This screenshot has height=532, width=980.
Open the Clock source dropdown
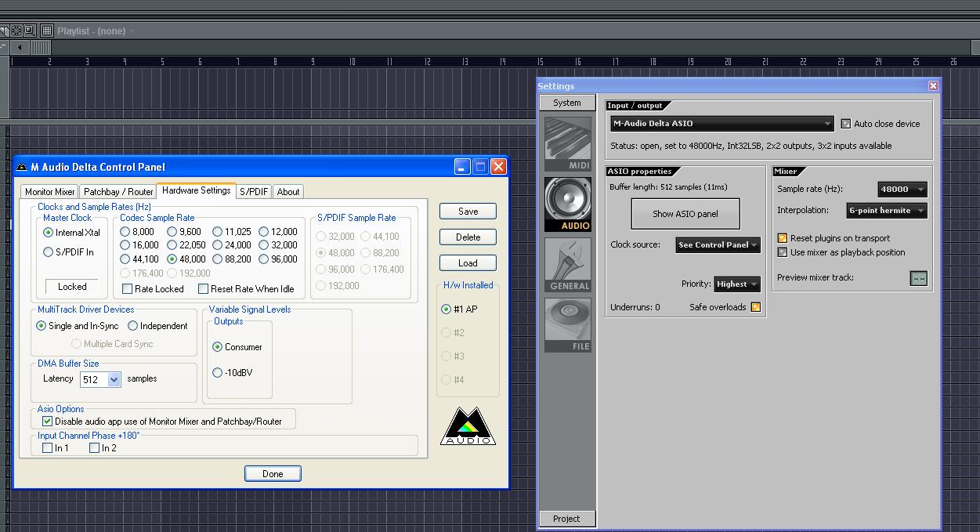(718, 245)
